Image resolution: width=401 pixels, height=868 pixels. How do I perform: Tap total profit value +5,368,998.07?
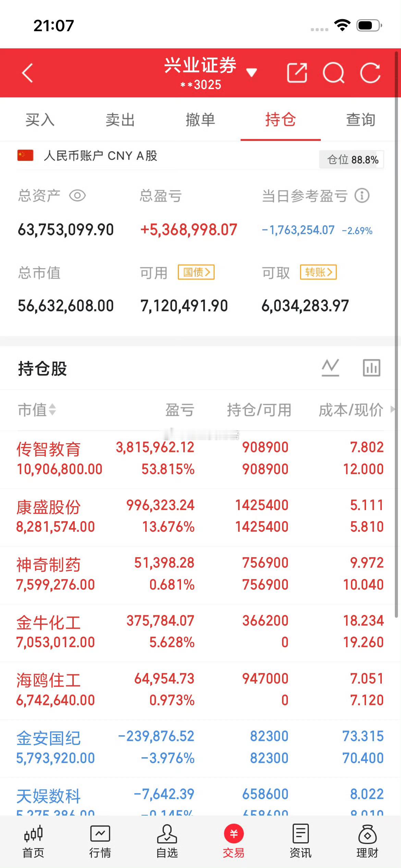[189, 230]
